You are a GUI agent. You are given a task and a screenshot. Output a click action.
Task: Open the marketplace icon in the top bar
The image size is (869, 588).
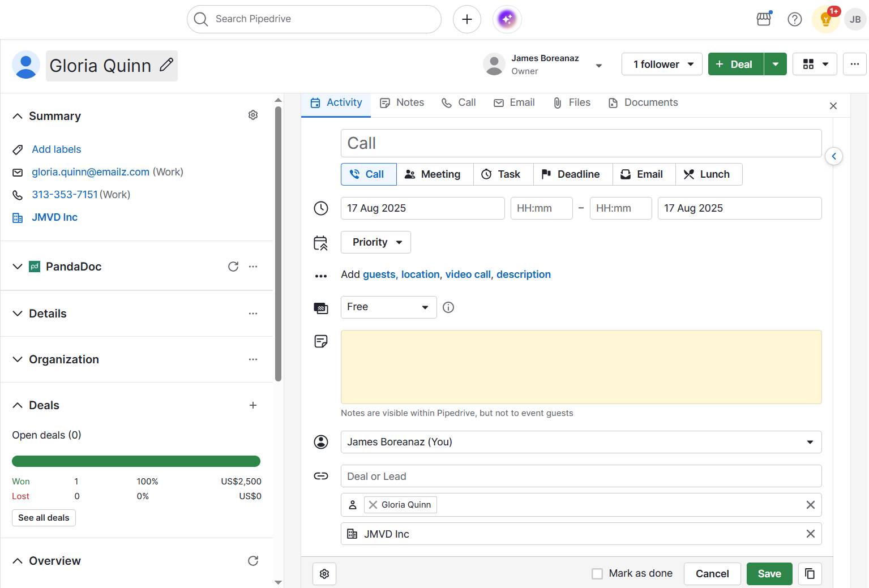tap(763, 19)
